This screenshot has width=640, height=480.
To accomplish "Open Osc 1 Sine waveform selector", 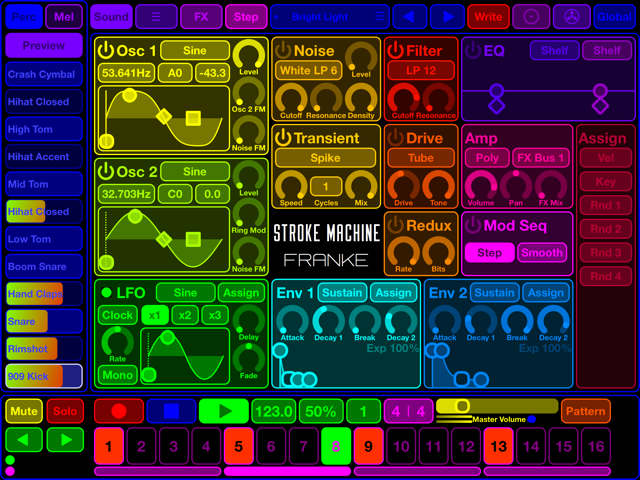I will pos(195,51).
